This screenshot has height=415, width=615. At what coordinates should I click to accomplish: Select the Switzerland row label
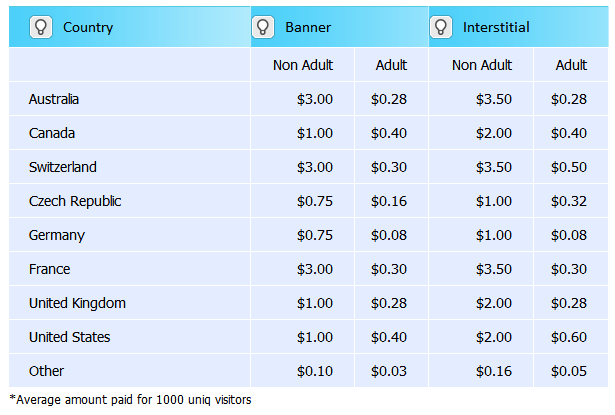coord(63,167)
